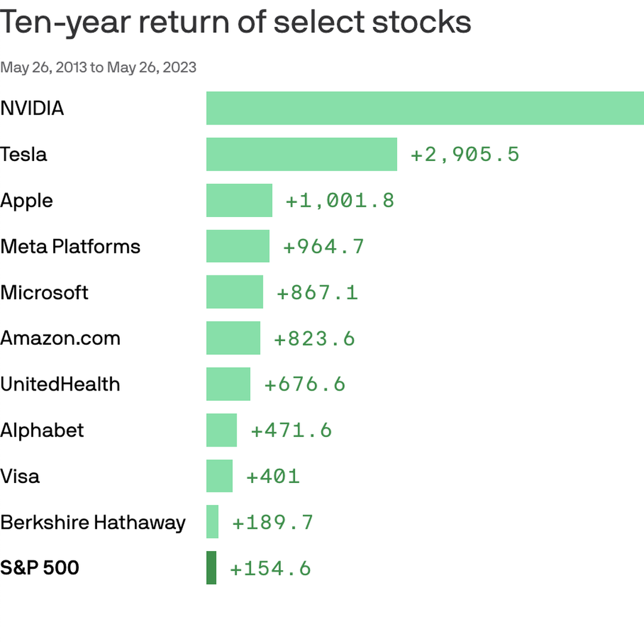
Task: Click the Tesla return bar
Action: 301,154
